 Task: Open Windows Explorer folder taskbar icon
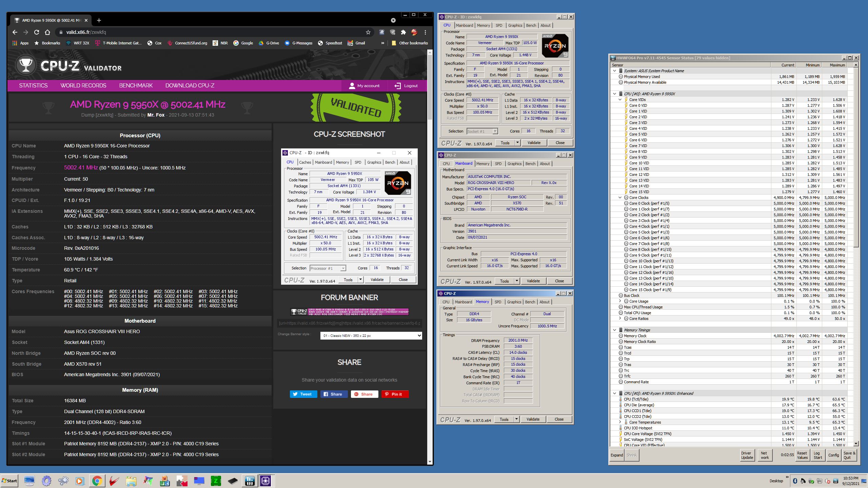pos(131,481)
